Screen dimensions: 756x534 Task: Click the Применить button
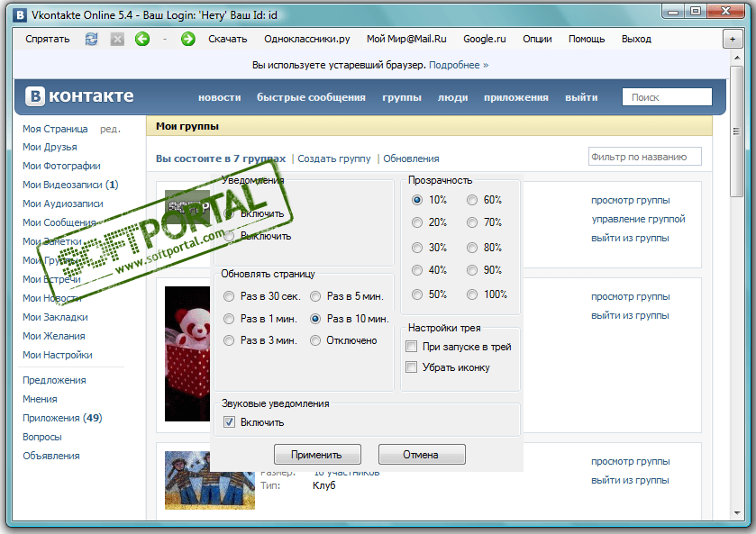[x=317, y=455]
